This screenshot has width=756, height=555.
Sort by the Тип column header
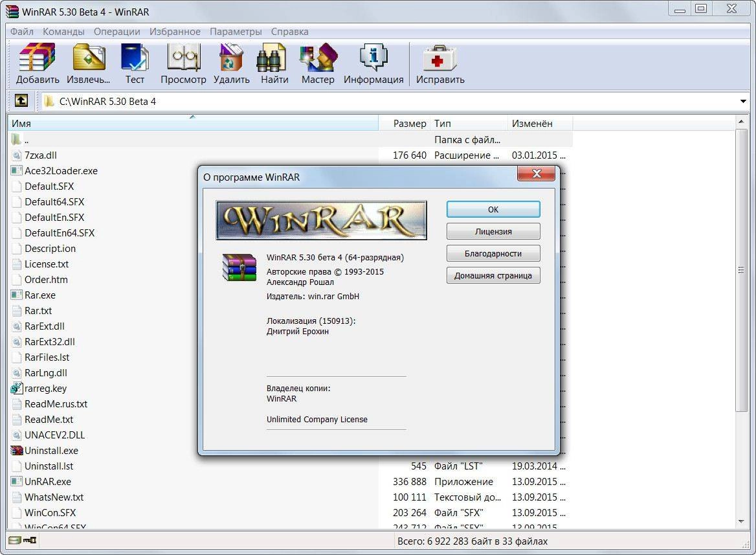tap(469, 124)
